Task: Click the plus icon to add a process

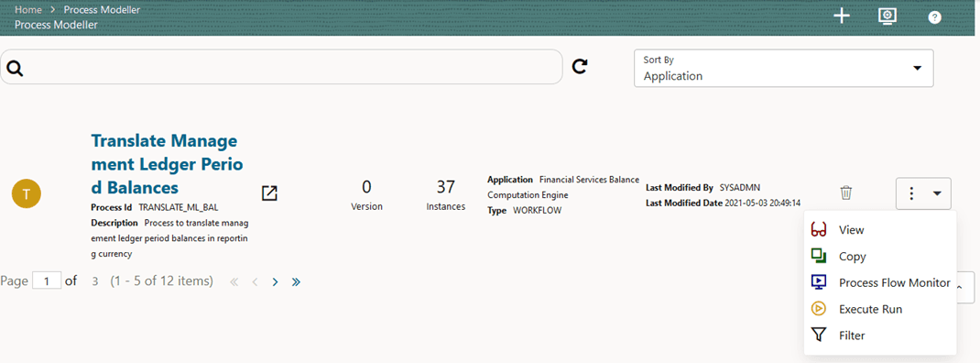Action: coord(842,16)
